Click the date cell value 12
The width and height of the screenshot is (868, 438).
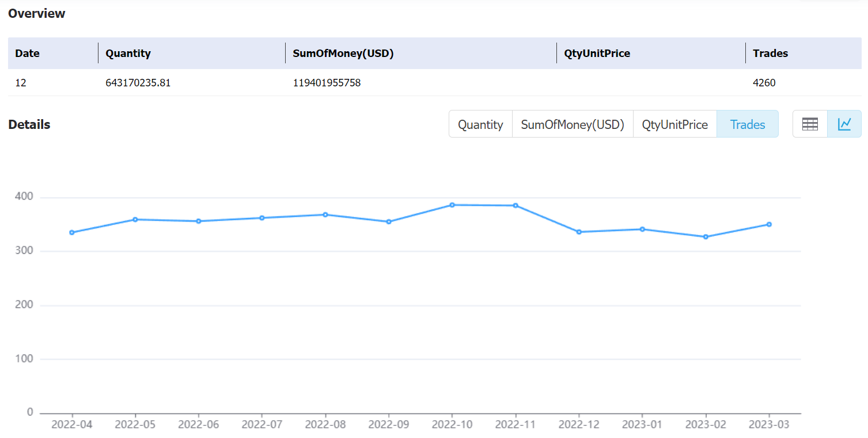coord(21,83)
